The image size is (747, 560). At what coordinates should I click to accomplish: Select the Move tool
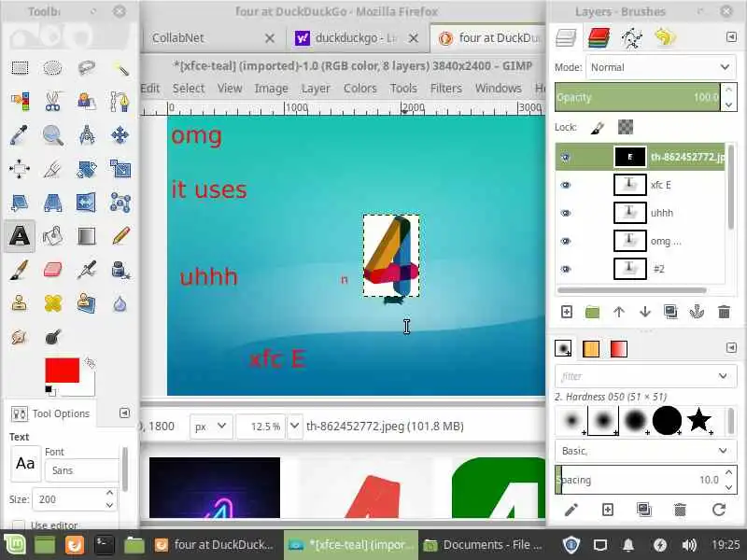click(x=120, y=135)
